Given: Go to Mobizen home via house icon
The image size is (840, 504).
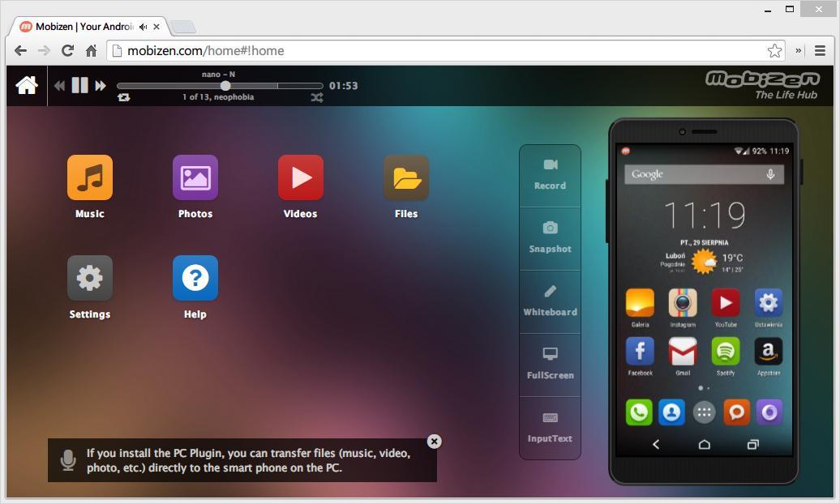Looking at the screenshot, I should (x=26, y=85).
